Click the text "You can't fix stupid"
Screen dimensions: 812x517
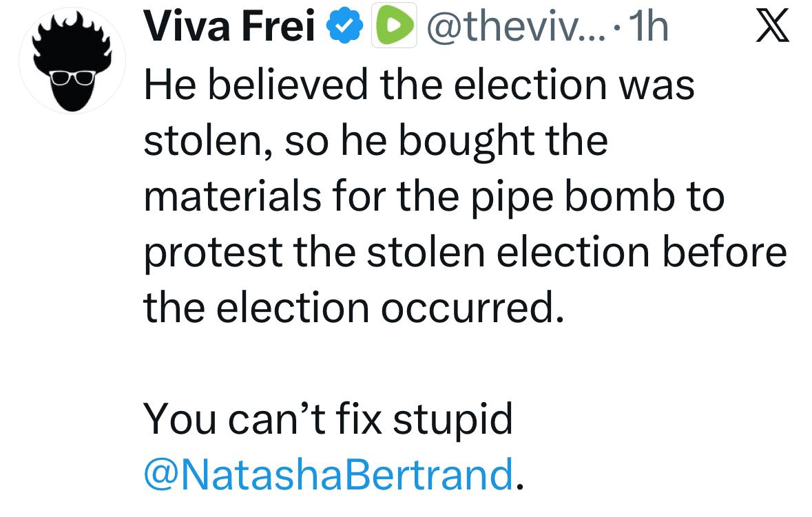(x=329, y=419)
